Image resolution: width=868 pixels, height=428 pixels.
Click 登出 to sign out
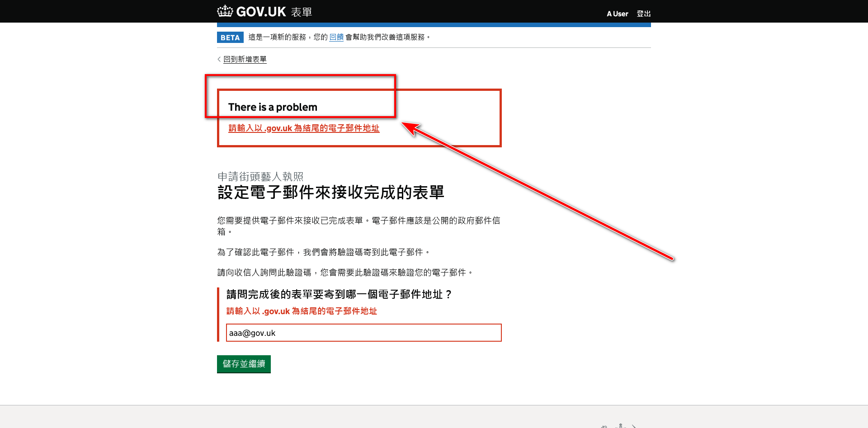pyautogui.click(x=643, y=14)
